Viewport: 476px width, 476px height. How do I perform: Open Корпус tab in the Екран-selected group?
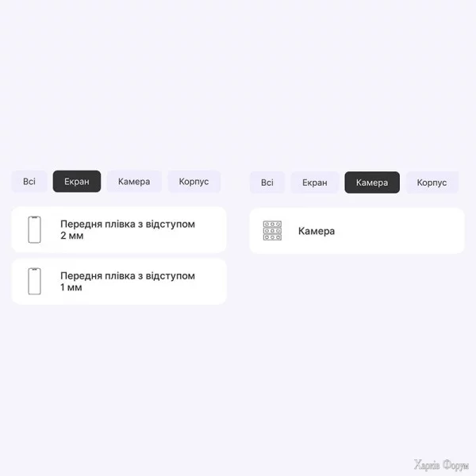click(194, 182)
